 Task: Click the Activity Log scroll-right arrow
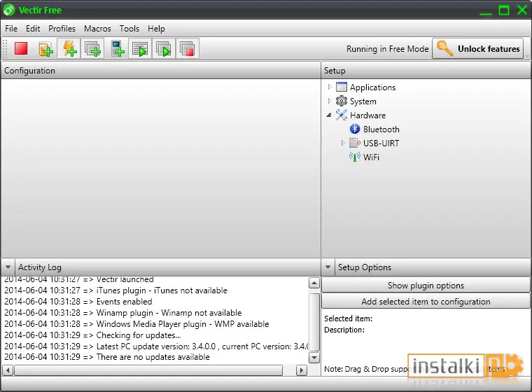tap(301, 370)
